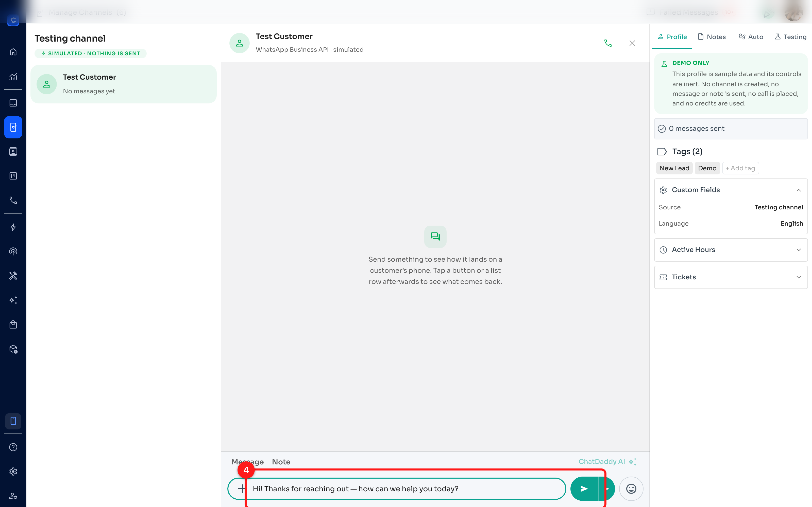Click the lightning bolt automation icon in sidebar
This screenshot has width=812, height=507.
click(x=13, y=227)
